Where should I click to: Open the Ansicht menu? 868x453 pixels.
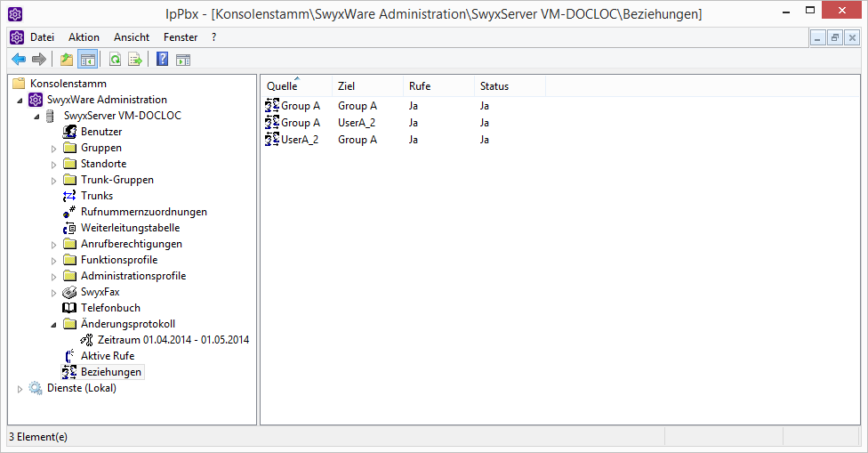coord(132,37)
